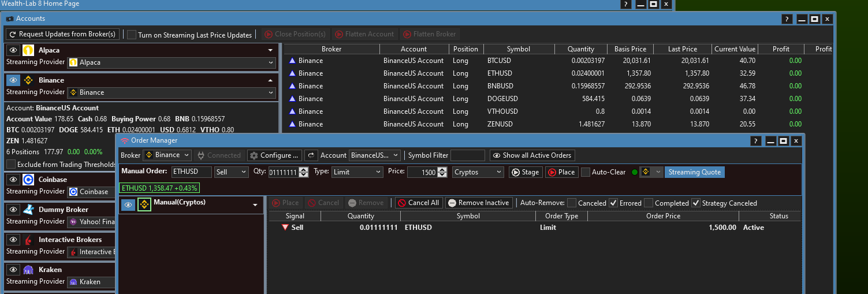
Task: Click the refresh icon in Order Manager toolbar
Action: tap(311, 155)
